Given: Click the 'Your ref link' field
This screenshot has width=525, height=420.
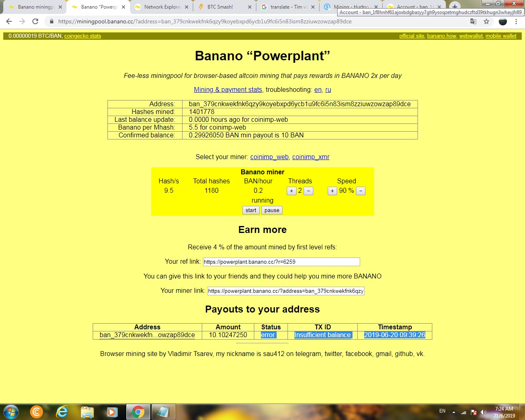Looking at the screenshot, I should (x=281, y=262).
